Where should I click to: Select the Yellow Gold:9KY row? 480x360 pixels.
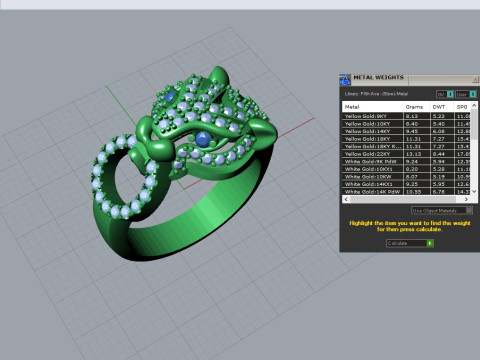(x=407, y=116)
